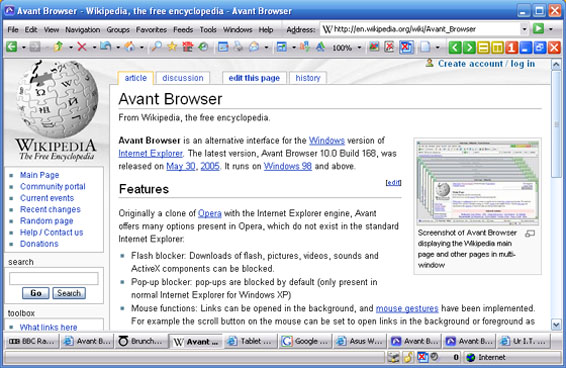This screenshot has height=368, width=566.
Task: Click the full screen window icon
Action: [x=223, y=47]
